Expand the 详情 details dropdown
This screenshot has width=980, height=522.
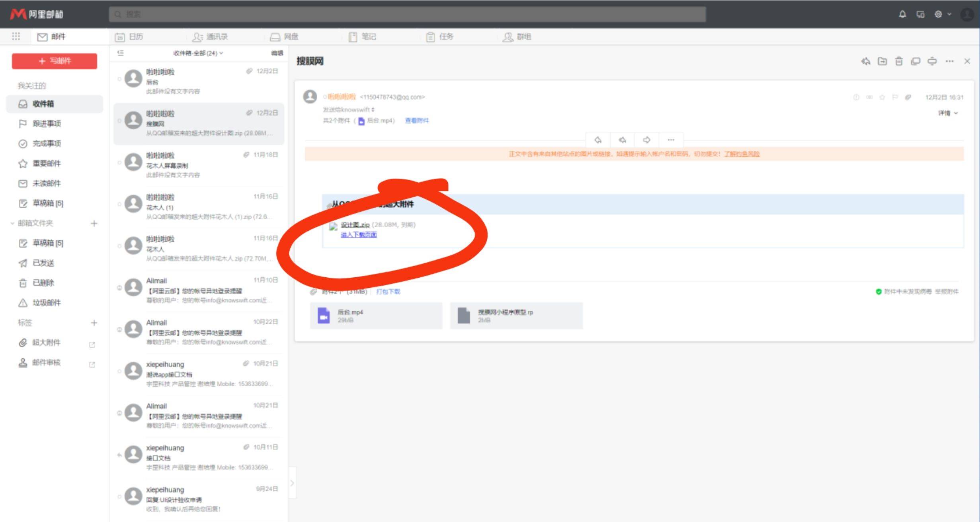point(948,113)
